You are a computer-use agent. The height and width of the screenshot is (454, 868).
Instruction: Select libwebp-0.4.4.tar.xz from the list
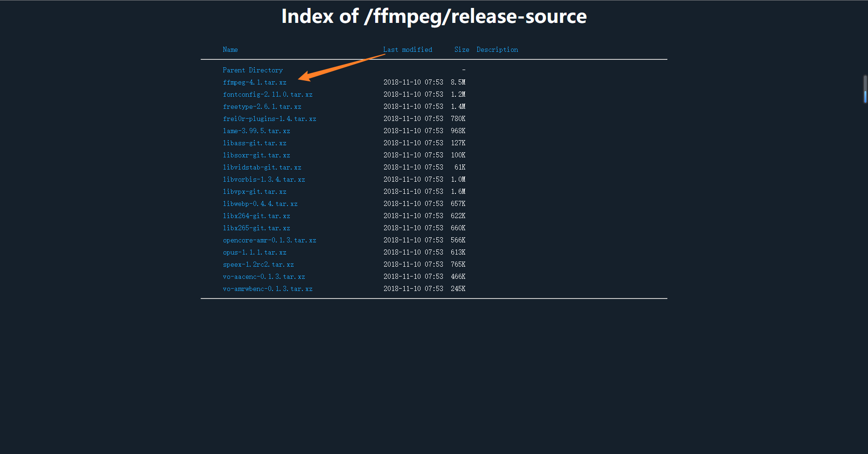260,204
